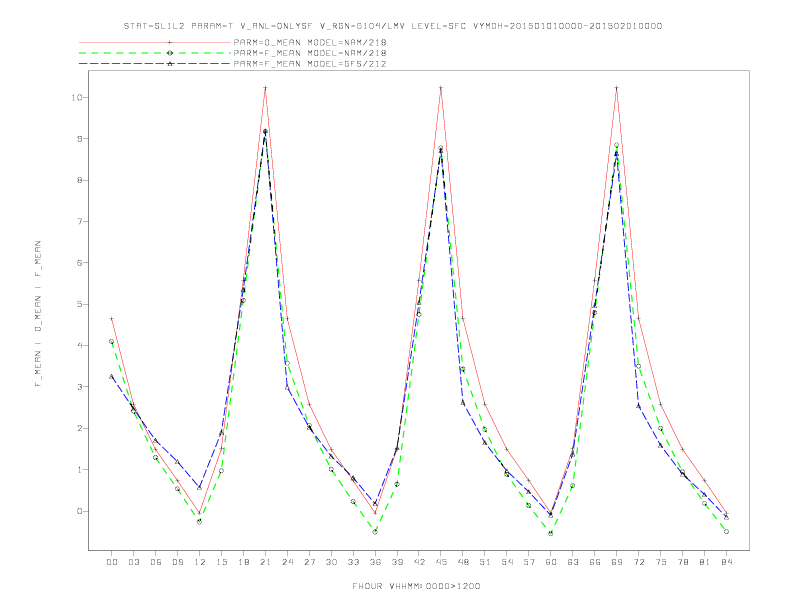
Task: Click forecast hour label 42 on x-axis
Action: click(x=419, y=562)
